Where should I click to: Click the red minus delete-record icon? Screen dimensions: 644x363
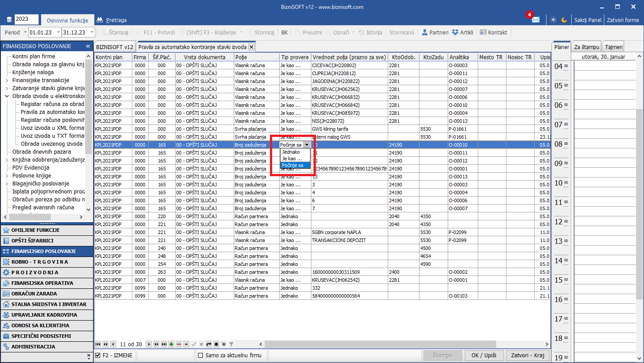point(179,344)
